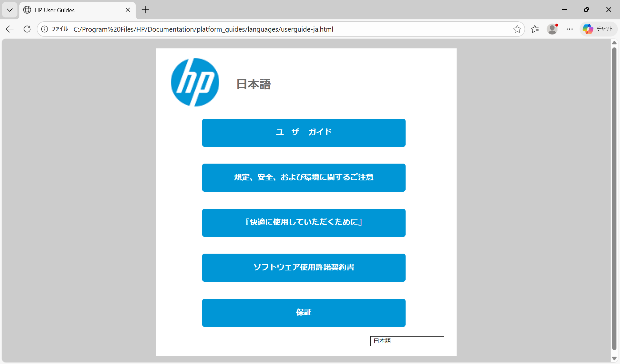Open 規定、安全、および環境に関するご注意 guide
The height and width of the screenshot is (364, 620).
tap(304, 177)
